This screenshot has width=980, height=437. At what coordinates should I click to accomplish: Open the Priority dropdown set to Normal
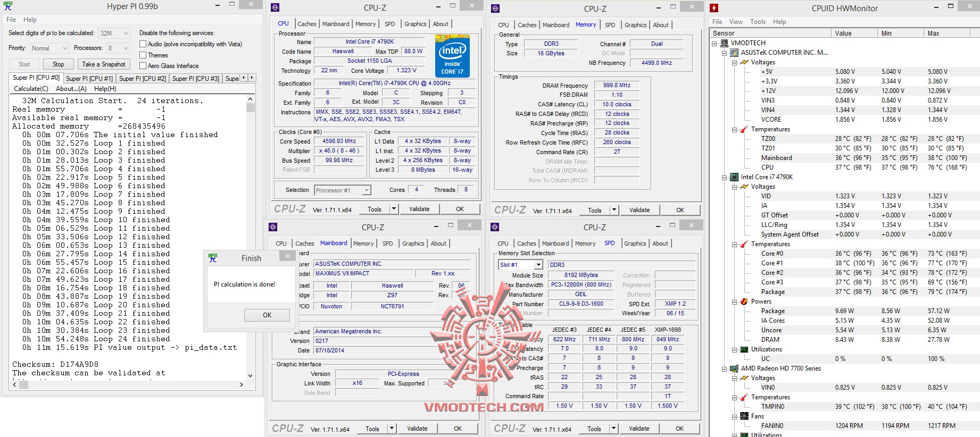click(49, 48)
